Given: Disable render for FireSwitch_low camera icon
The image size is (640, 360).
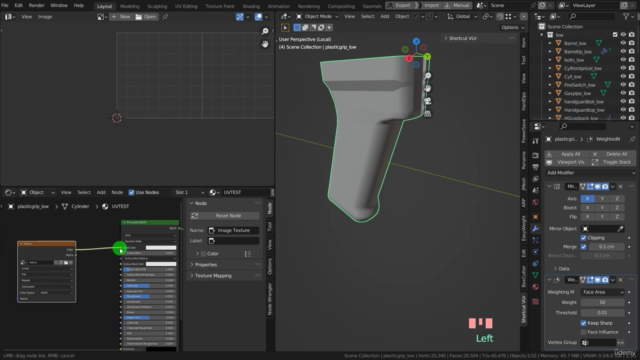Looking at the screenshot, I should pos(632,85).
